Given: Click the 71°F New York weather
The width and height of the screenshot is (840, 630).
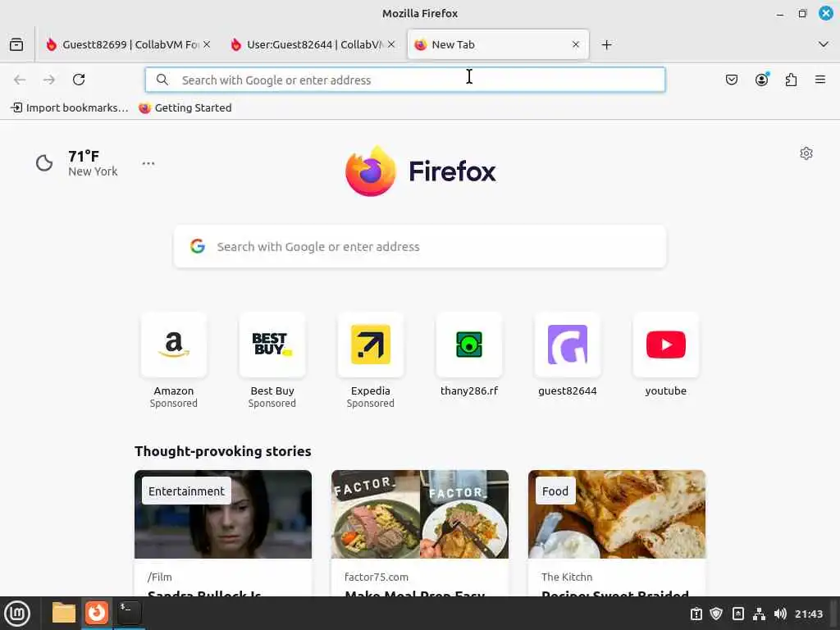Looking at the screenshot, I should 92,163.
